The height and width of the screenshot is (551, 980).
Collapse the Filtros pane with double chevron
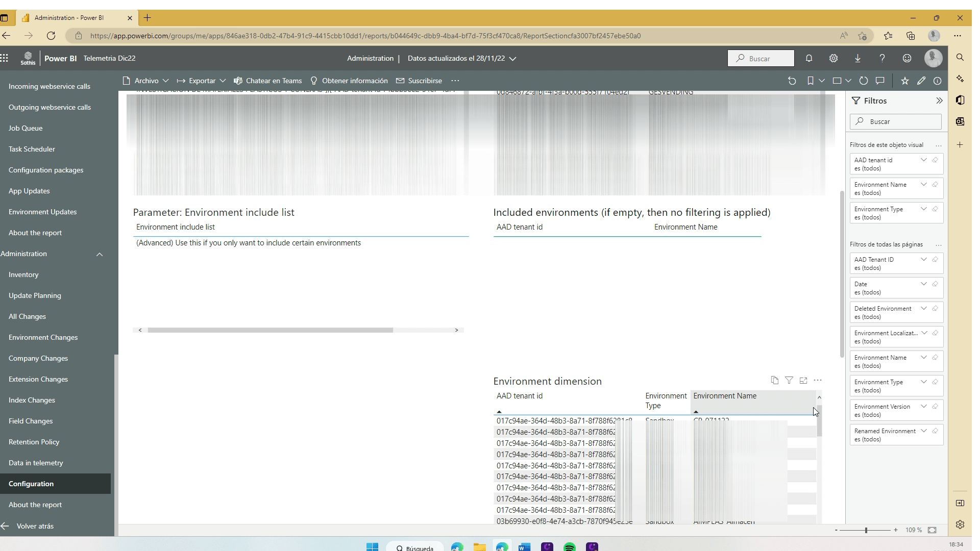(939, 101)
